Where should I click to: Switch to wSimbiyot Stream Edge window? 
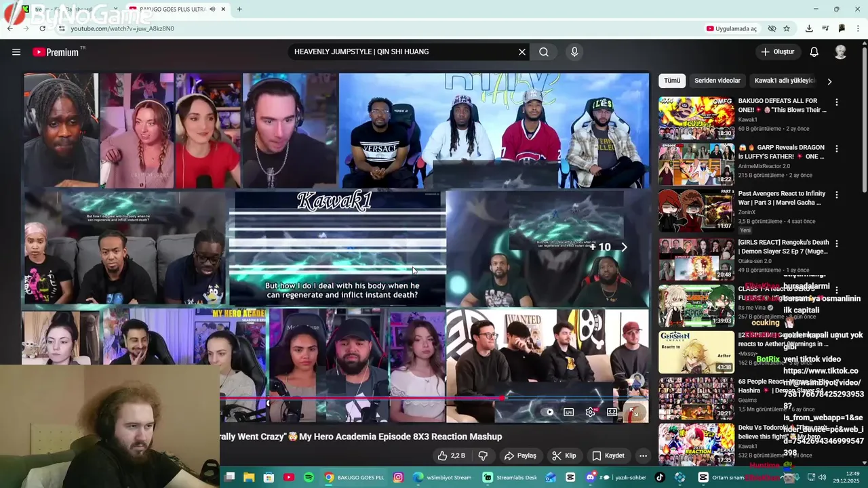coord(442,477)
